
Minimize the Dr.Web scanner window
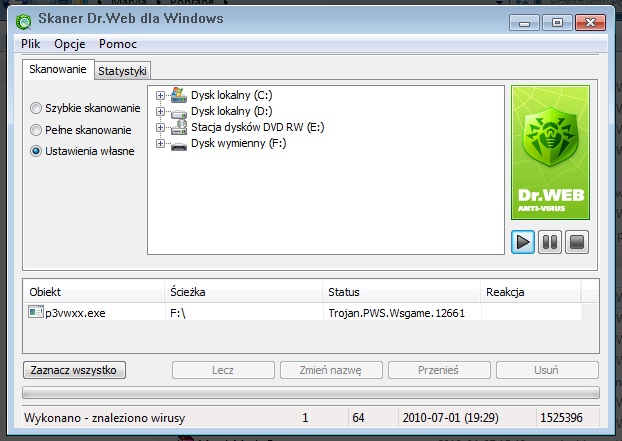524,23
